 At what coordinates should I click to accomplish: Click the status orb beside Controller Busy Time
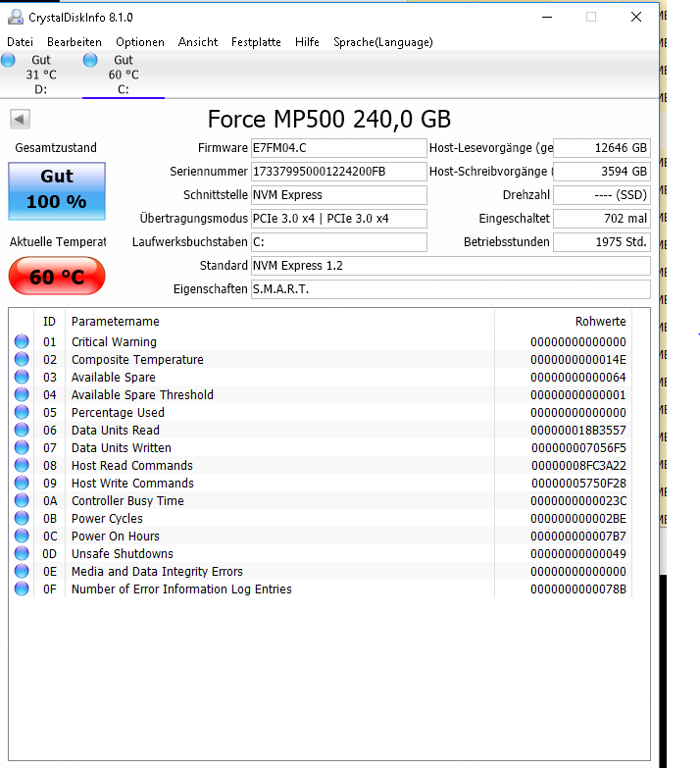point(22,500)
